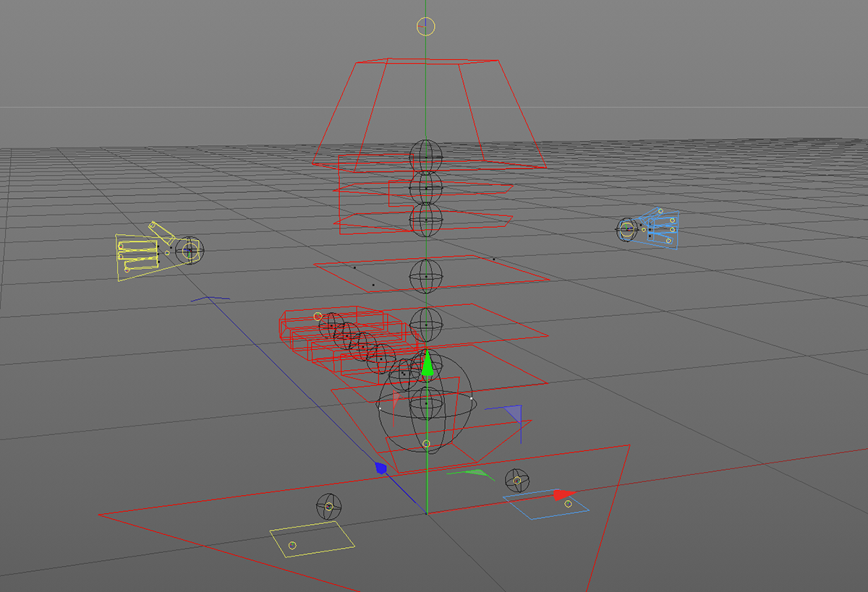Select the small yellow circle on the arm chain
Screen dimensions: 868x592
[318, 317]
